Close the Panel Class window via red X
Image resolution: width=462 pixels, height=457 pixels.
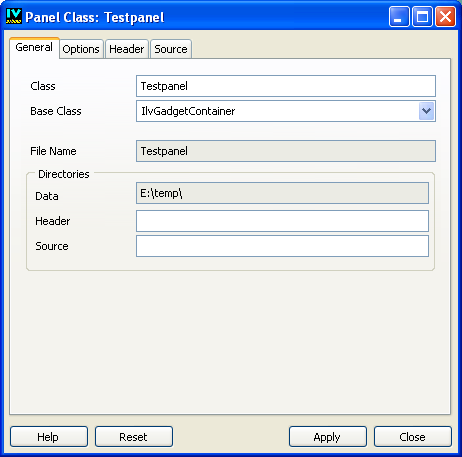point(445,16)
